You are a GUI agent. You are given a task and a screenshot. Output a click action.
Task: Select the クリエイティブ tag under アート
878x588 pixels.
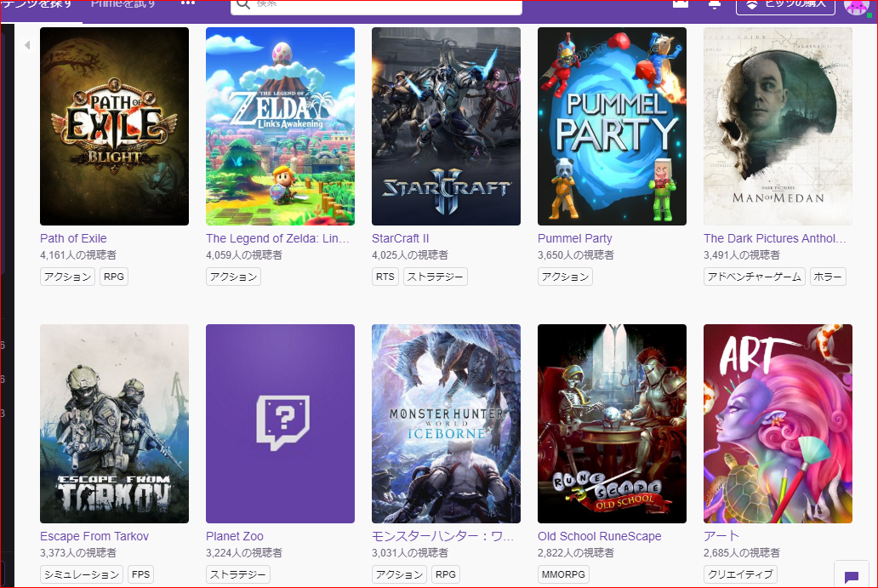(x=740, y=574)
